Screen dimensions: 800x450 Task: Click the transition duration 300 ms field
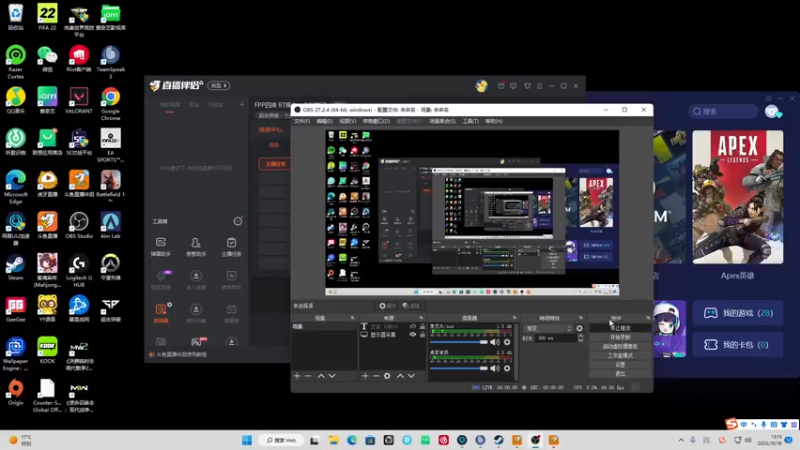click(x=555, y=338)
